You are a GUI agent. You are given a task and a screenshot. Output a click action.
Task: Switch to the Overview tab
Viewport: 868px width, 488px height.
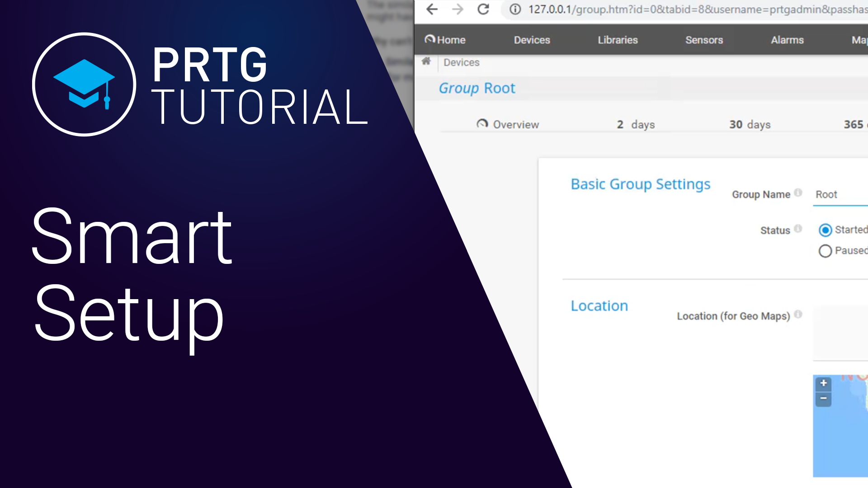click(x=508, y=124)
